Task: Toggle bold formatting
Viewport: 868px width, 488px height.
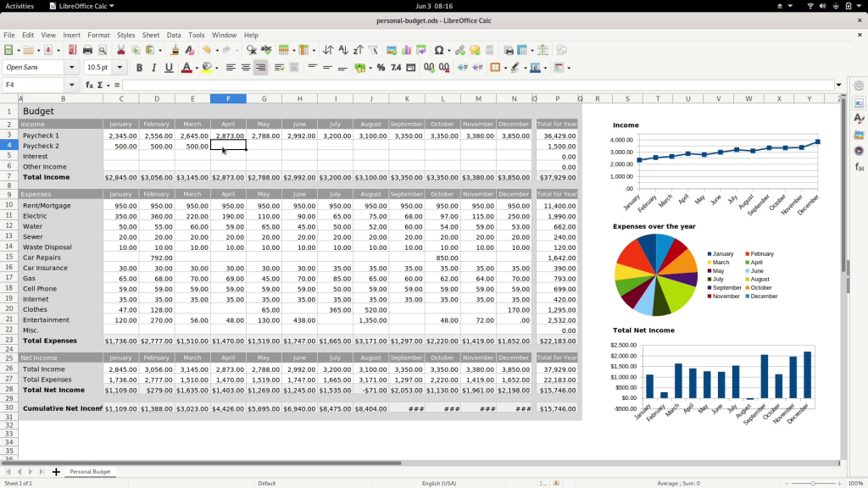Action: tap(140, 67)
